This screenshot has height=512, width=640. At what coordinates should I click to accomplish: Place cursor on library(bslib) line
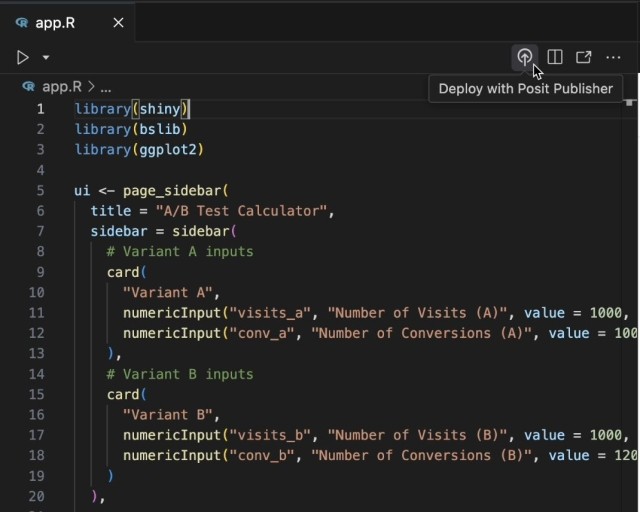click(131, 129)
